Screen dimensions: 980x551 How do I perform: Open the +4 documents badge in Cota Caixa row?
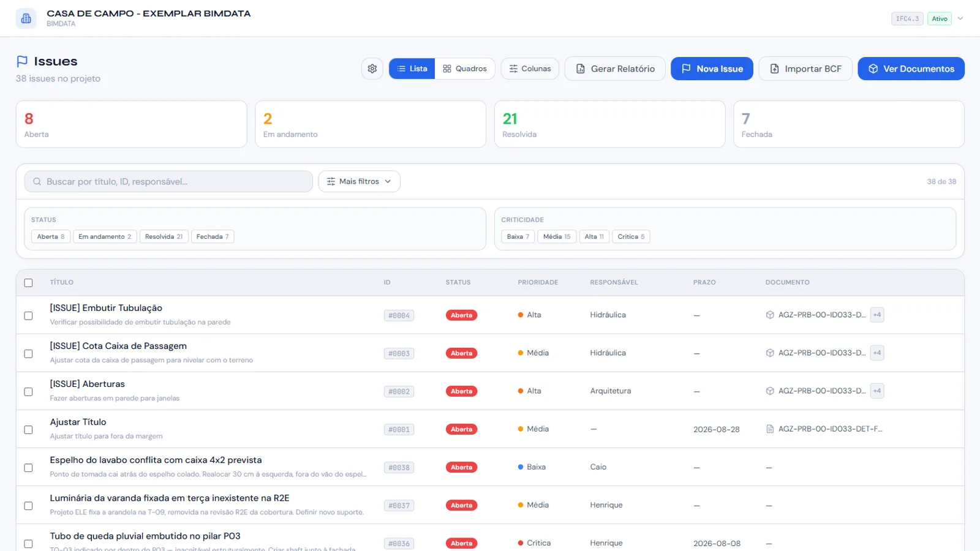(877, 353)
